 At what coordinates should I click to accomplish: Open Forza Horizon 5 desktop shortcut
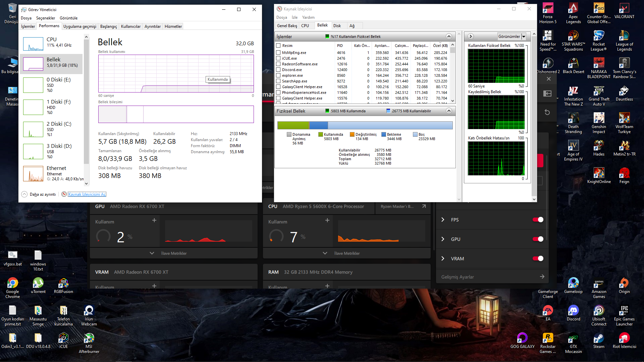click(548, 13)
